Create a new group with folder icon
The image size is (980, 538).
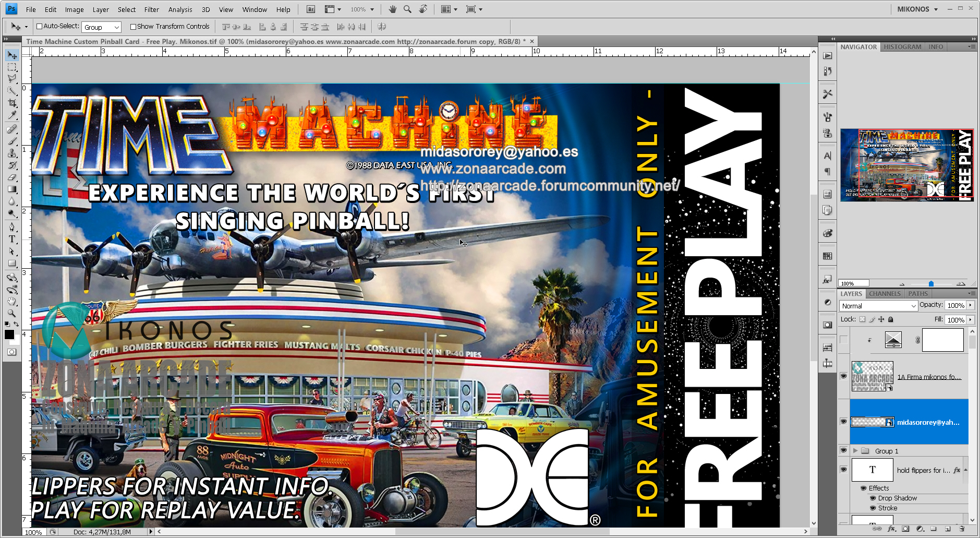click(x=934, y=529)
